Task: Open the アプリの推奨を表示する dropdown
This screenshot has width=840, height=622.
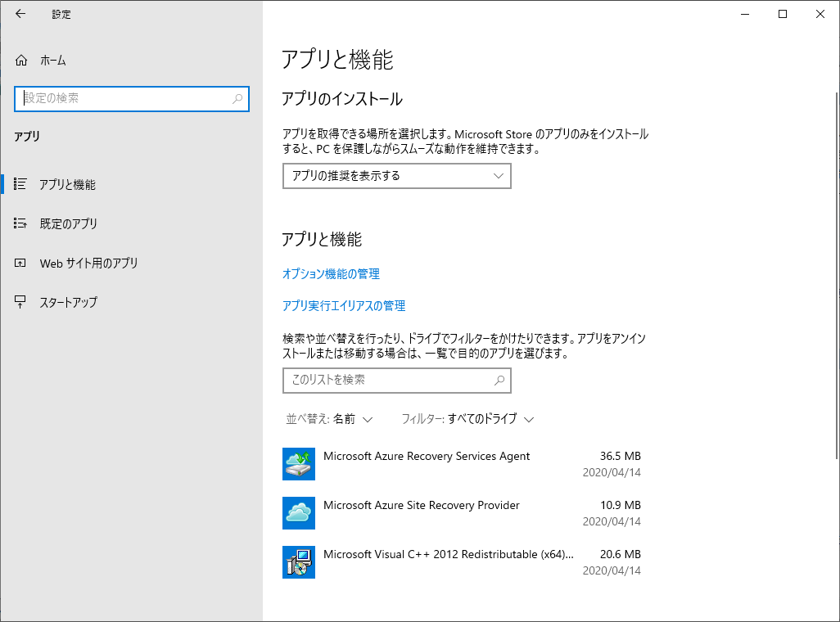Action: pyautogui.click(x=397, y=176)
